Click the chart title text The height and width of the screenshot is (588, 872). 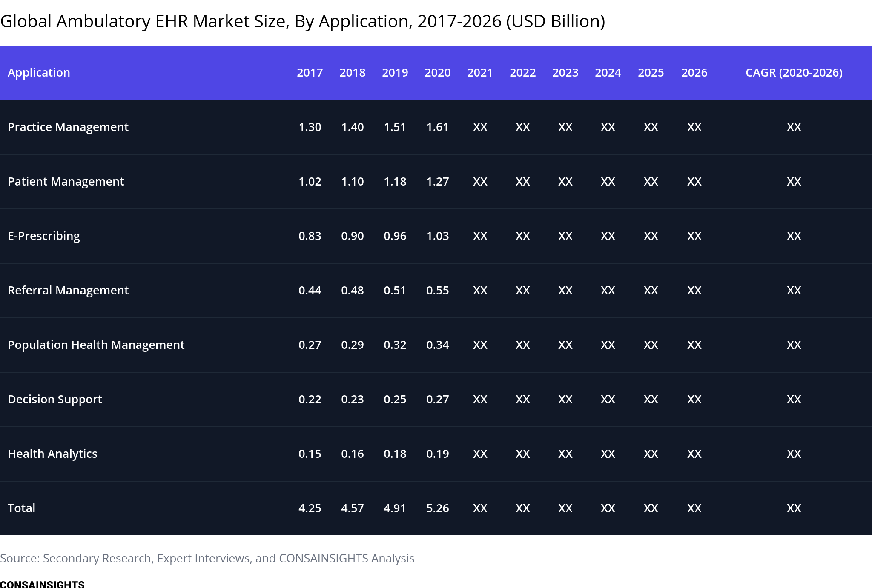click(303, 21)
